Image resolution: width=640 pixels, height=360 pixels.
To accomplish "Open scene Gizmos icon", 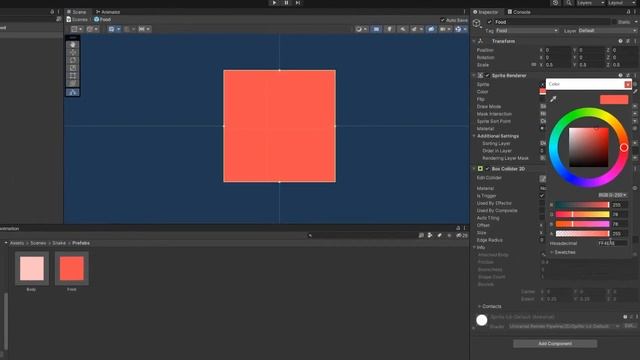I will (x=458, y=29).
